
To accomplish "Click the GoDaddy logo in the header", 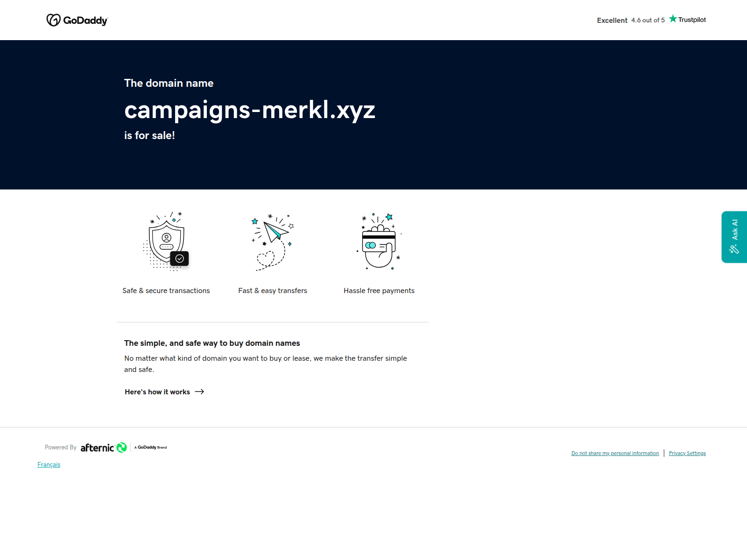I will coord(77,20).
